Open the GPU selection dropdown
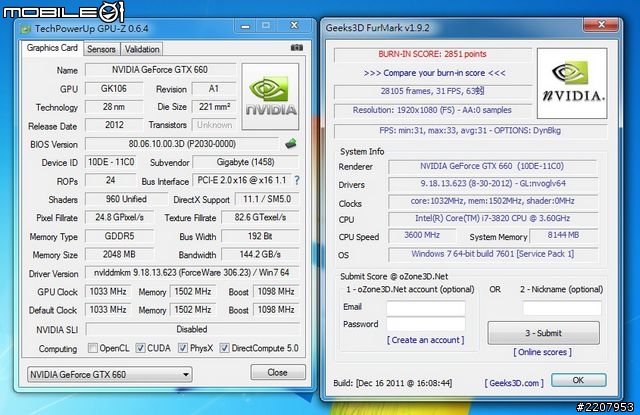The height and width of the screenshot is (415, 640). (109, 374)
